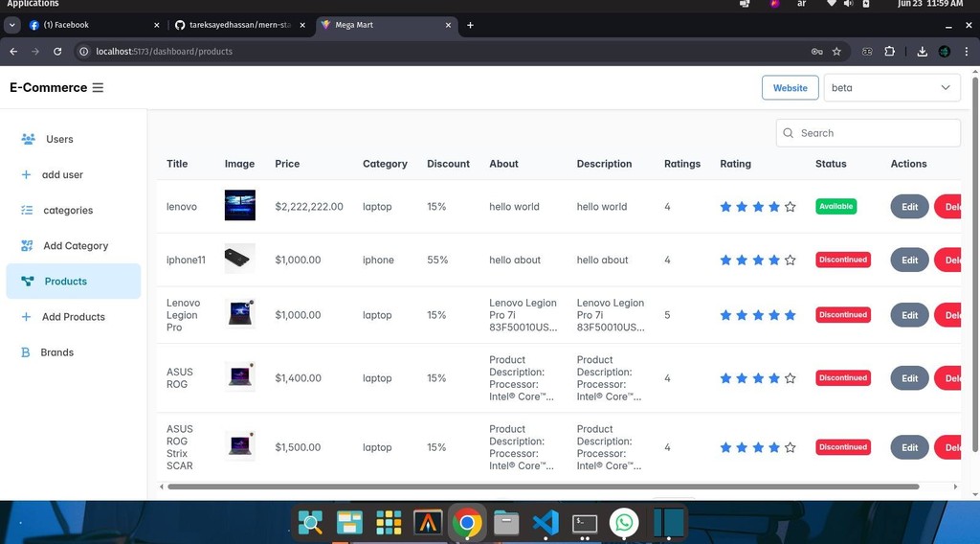980x544 pixels.
Task: Switch to the tareksayedhassan GitHub tab
Action: [239, 25]
